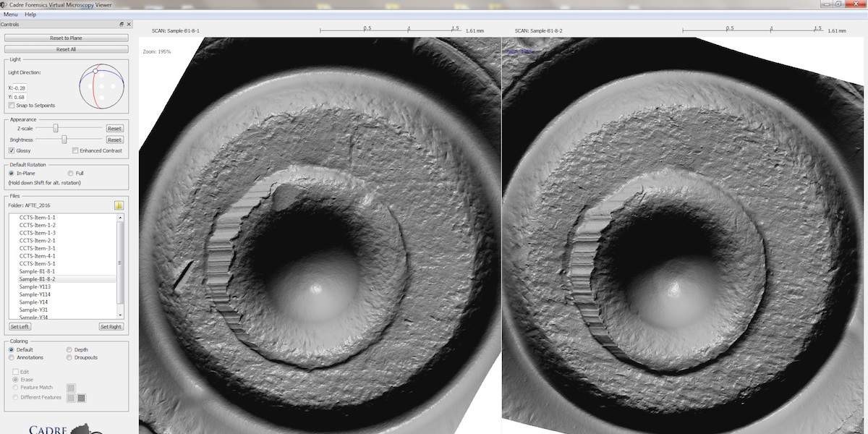Open the Menu menu

(10, 14)
